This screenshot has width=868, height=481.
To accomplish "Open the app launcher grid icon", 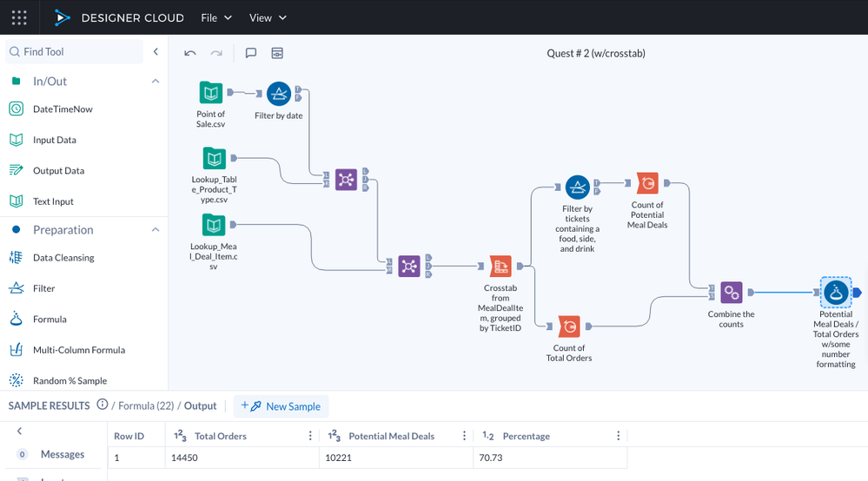I will [19, 17].
